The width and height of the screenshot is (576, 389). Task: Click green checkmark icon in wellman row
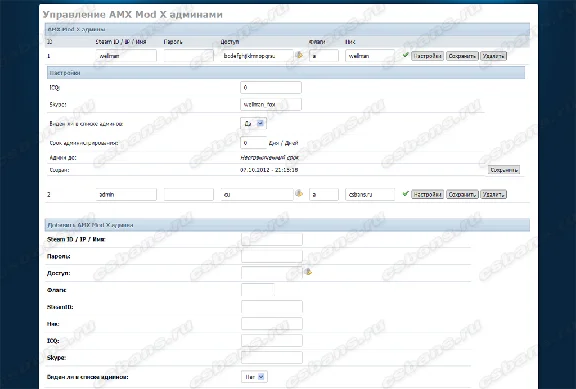coord(406,55)
